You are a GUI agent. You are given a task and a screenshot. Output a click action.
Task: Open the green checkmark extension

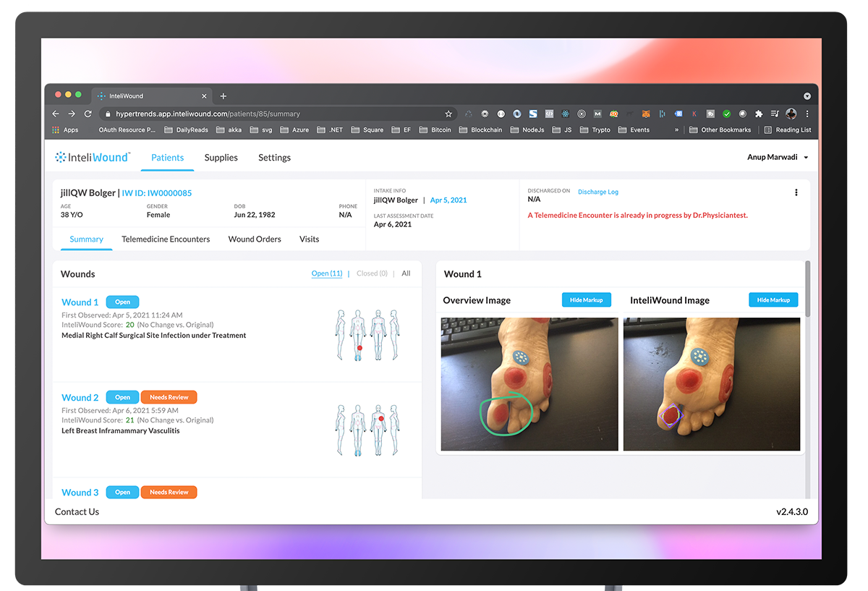726,114
